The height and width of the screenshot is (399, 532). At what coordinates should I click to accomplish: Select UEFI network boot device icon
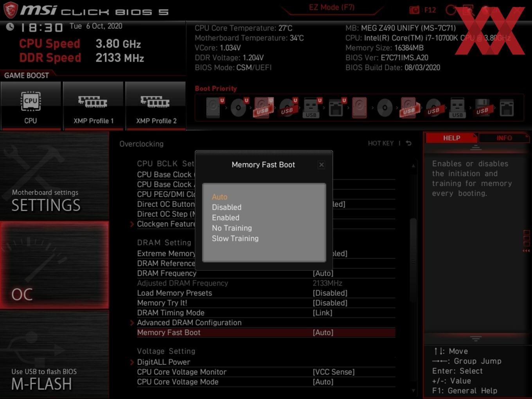[336, 108]
